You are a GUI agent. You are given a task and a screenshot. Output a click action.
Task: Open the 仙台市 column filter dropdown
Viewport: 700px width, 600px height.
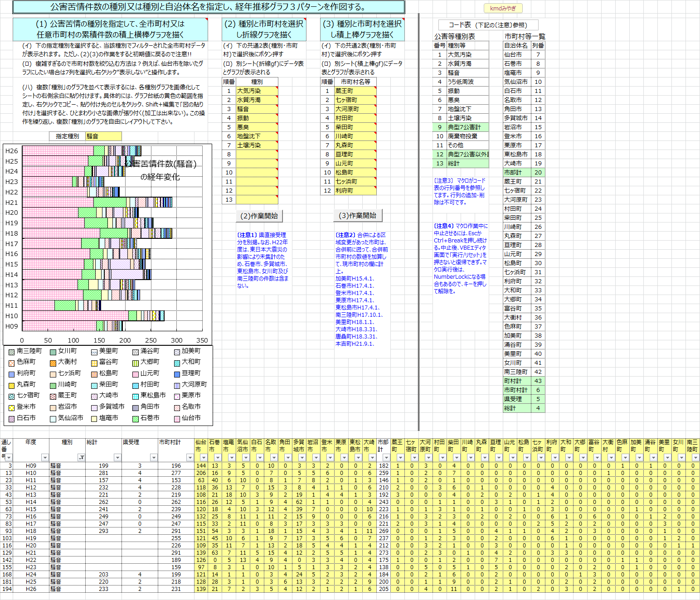[204, 458]
